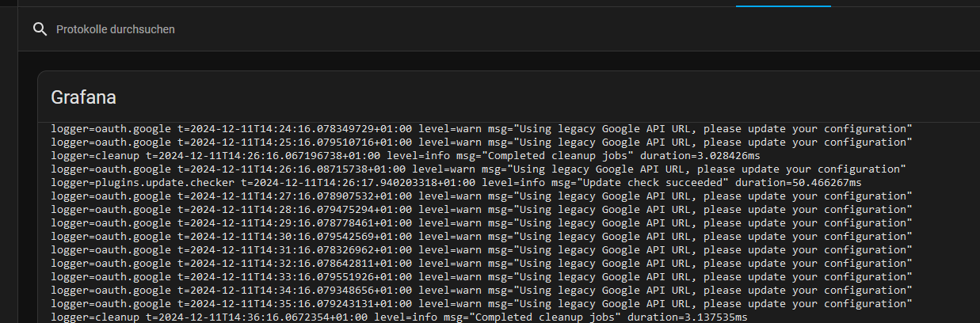
Task: Select the oauth.google log line at 14:35:16
Action: click(x=482, y=303)
